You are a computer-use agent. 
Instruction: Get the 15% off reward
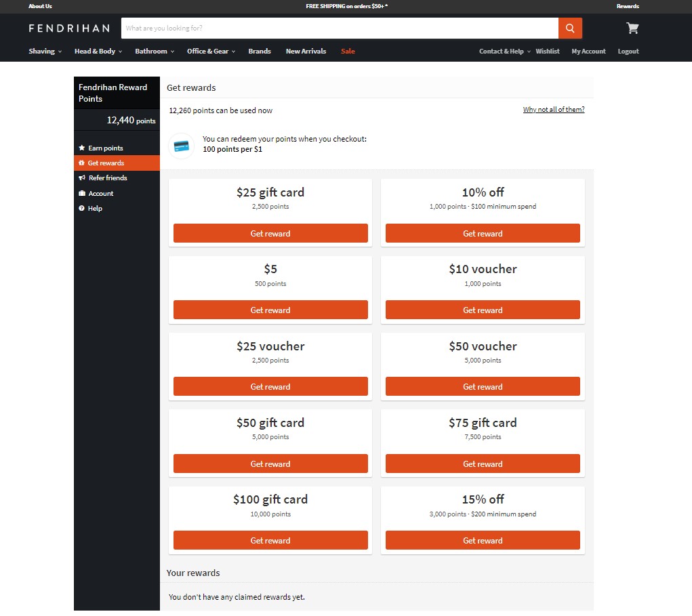pos(483,540)
